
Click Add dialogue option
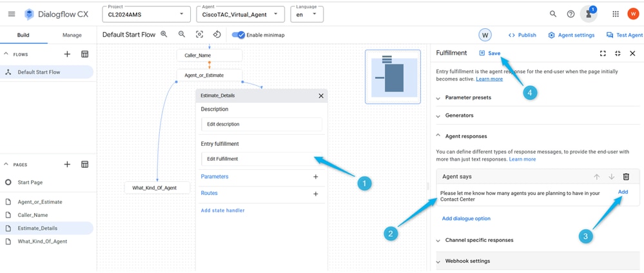466,218
